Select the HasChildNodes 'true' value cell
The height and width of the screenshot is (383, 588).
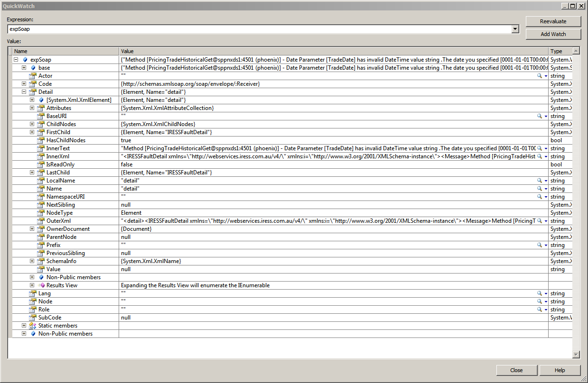[x=334, y=140]
